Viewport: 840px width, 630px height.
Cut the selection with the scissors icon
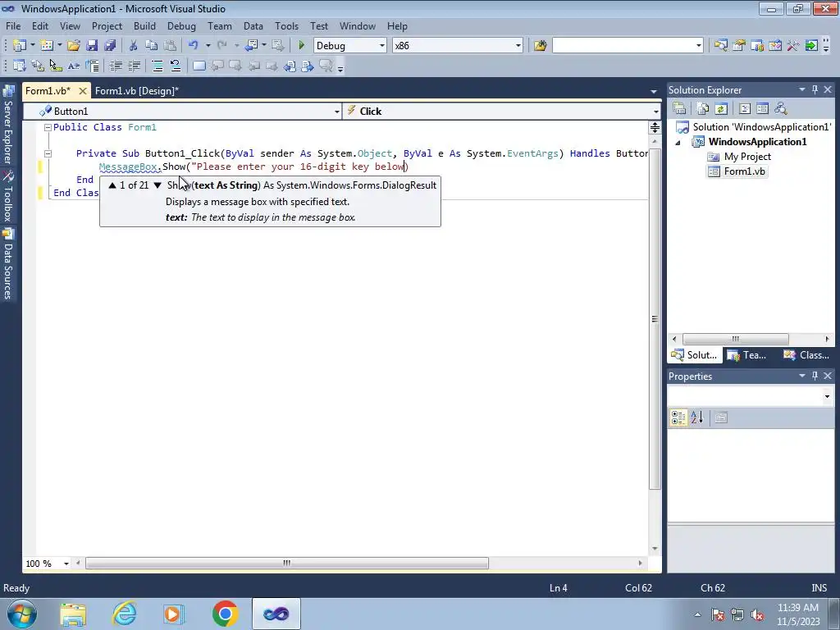click(x=134, y=46)
